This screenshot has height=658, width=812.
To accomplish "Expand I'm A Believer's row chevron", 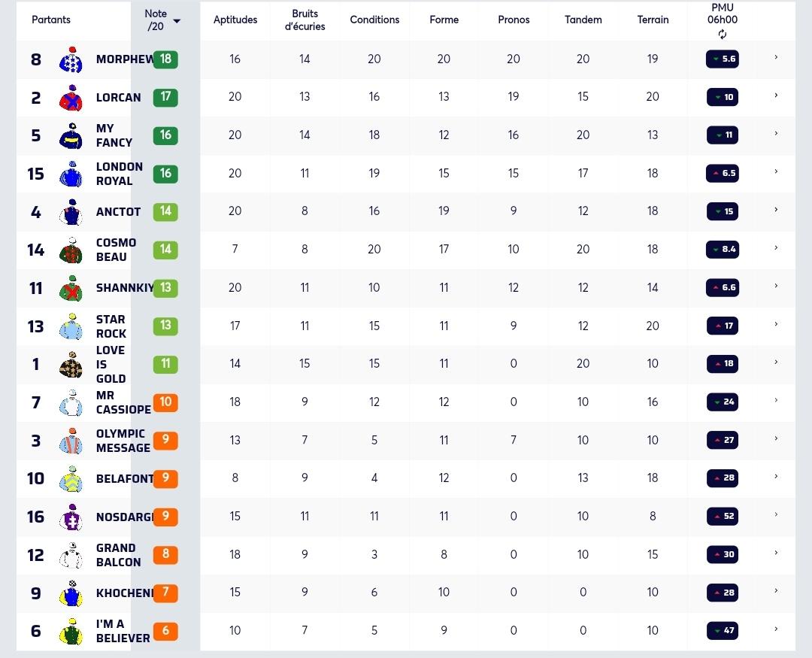I will click(x=776, y=629).
